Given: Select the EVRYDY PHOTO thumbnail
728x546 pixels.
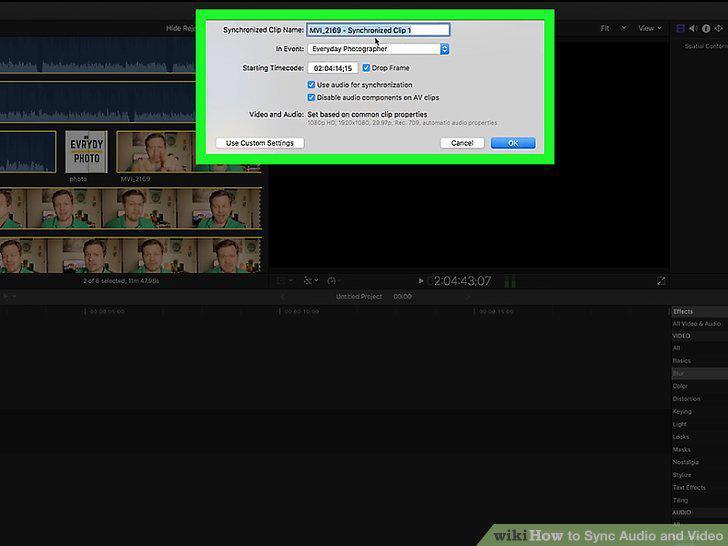Looking at the screenshot, I should (x=86, y=152).
